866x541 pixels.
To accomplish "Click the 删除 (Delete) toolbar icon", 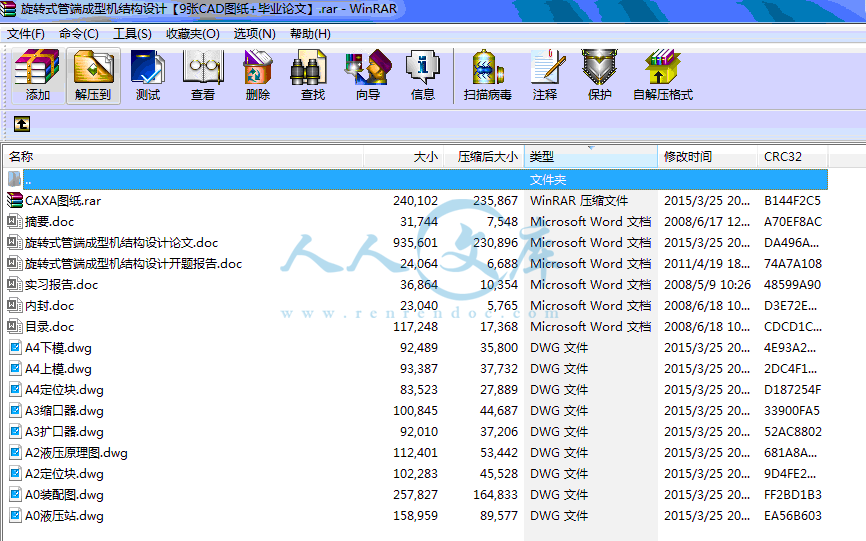I will (257, 67).
